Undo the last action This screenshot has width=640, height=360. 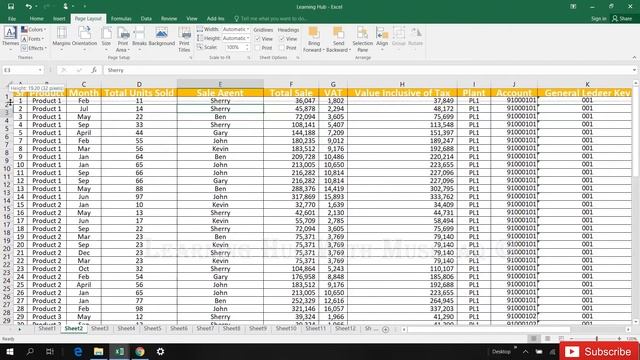click(28, 7)
